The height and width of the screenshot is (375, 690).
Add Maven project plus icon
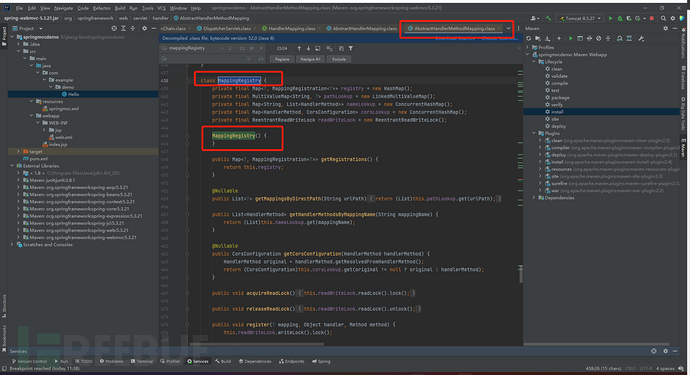tap(559, 39)
